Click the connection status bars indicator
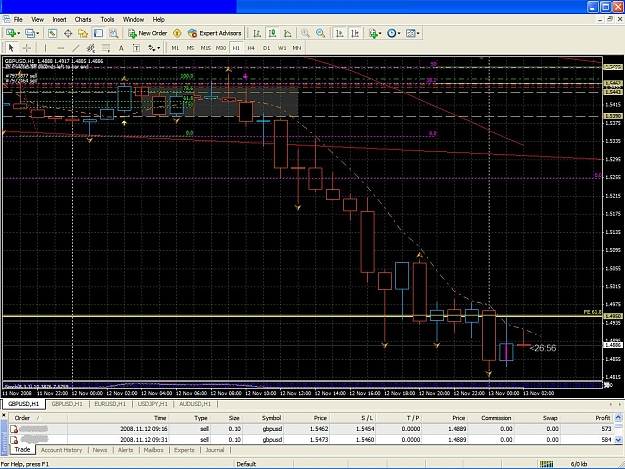Viewport: 625px width, 469px height. [546, 464]
